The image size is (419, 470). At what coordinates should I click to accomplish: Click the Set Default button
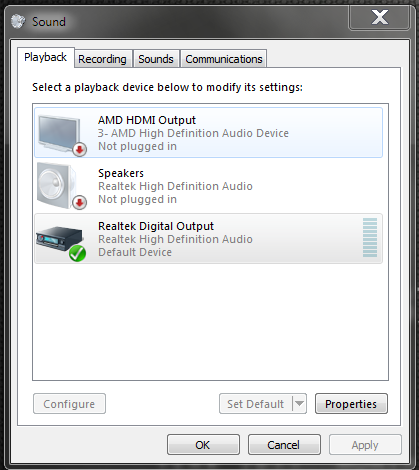[x=256, y=404]
